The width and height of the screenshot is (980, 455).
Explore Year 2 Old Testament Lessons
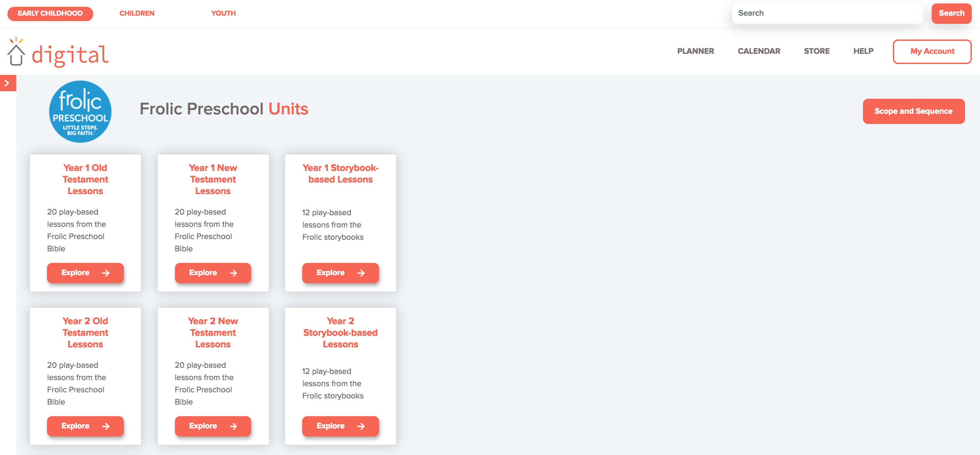[85, 426]
